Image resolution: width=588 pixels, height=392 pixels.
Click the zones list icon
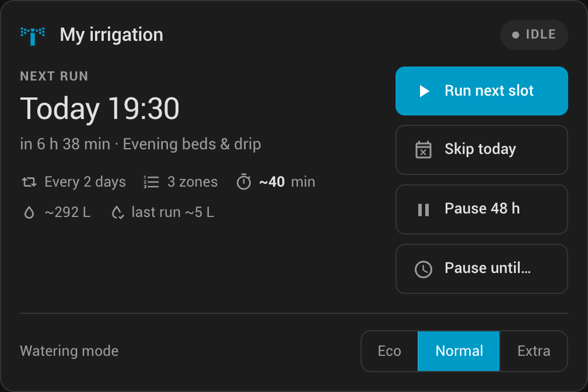point(152,183)
